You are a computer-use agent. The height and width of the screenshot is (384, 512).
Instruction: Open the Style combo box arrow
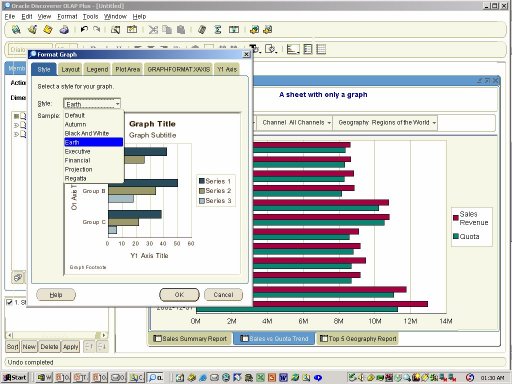click(x=117, y=104)
